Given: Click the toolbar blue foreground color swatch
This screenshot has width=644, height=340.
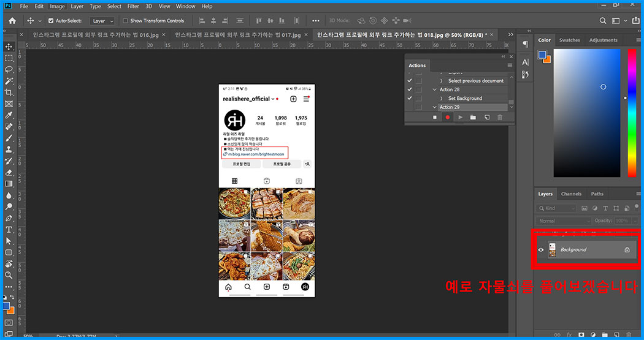Looking at the screenshot, I should click(6, 306).
